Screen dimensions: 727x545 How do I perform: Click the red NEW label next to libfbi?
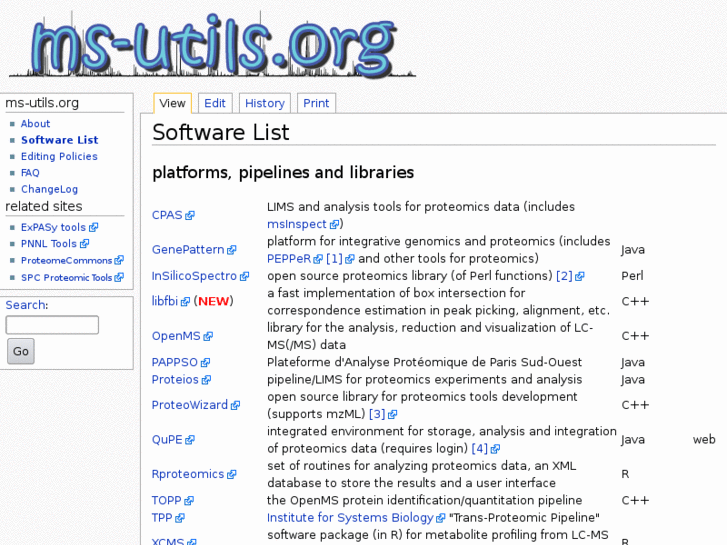tap(214, 301)
